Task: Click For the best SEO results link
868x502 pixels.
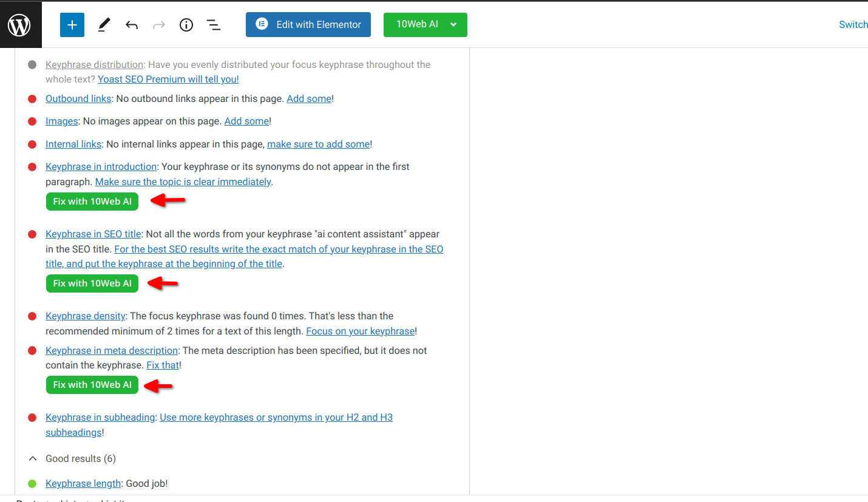Action: pos(245,256)
